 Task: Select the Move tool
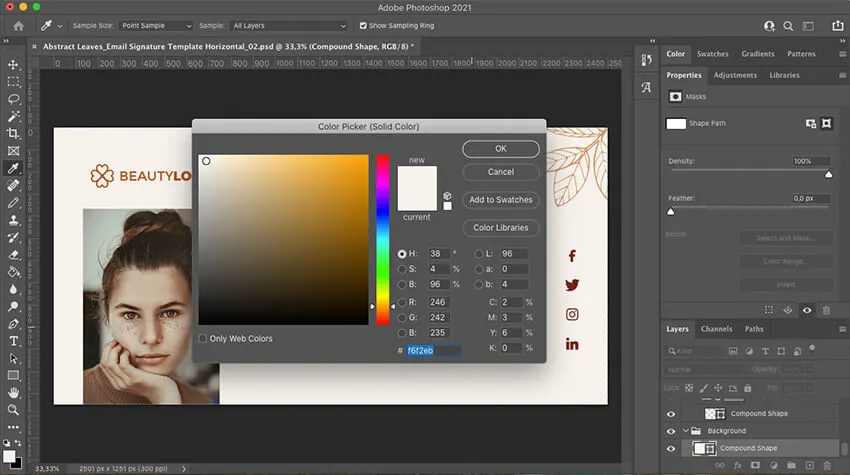(14, 65)
